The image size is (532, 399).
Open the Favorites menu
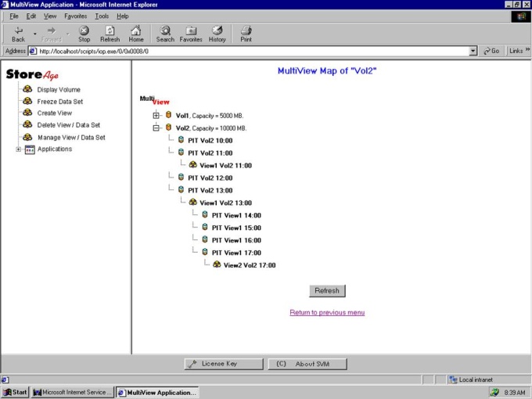coord(76,16)
